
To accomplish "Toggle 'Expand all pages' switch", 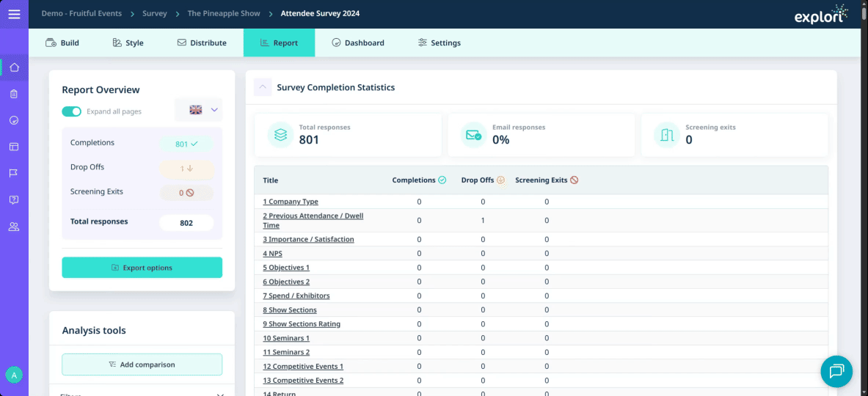I will pyautogui.click(x=71, y=111).
